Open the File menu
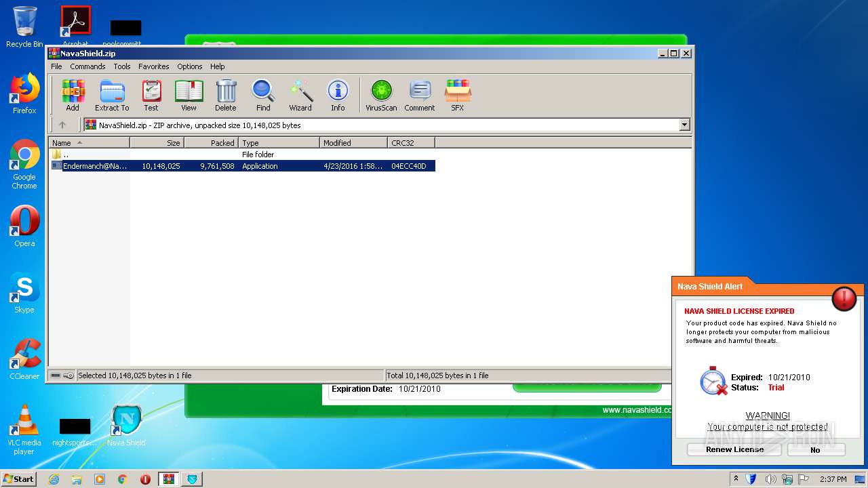 56,66
